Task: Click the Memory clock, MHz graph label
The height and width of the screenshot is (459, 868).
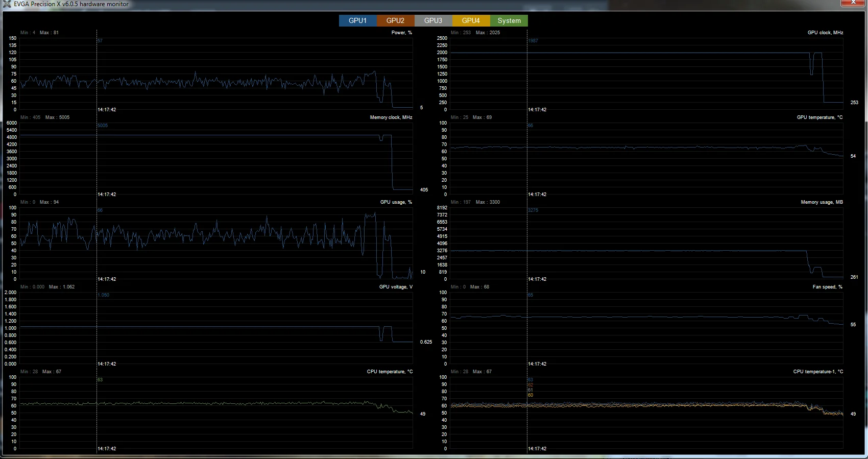Action: [x=391, y=117]
